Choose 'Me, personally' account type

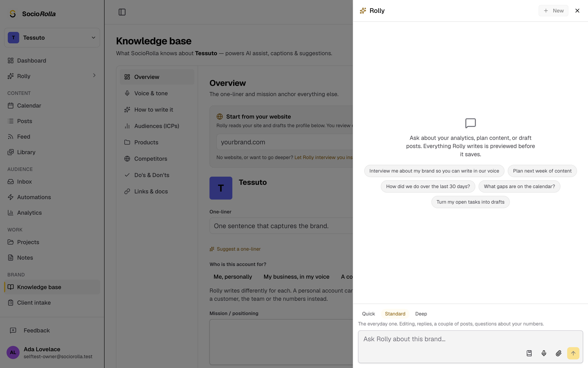[x=233, y=277]
